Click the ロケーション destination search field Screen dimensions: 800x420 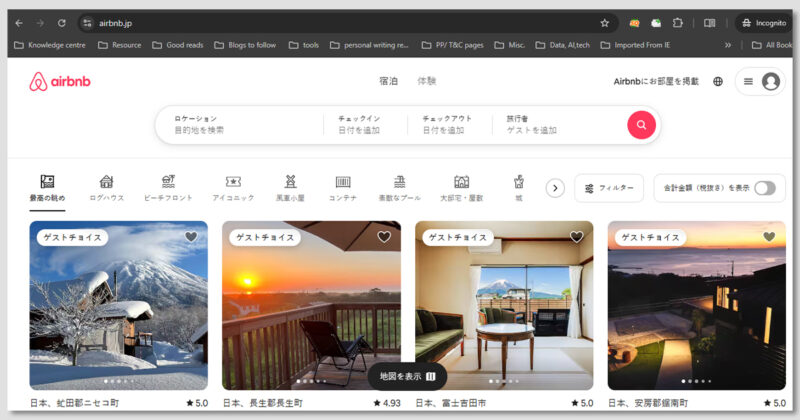coord(240,125)
